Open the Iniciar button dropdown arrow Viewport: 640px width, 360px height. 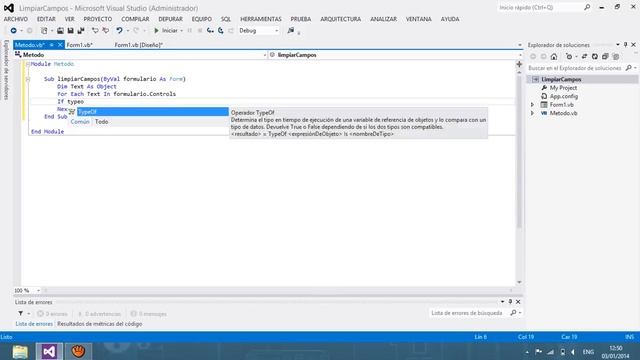pos(181,31)
